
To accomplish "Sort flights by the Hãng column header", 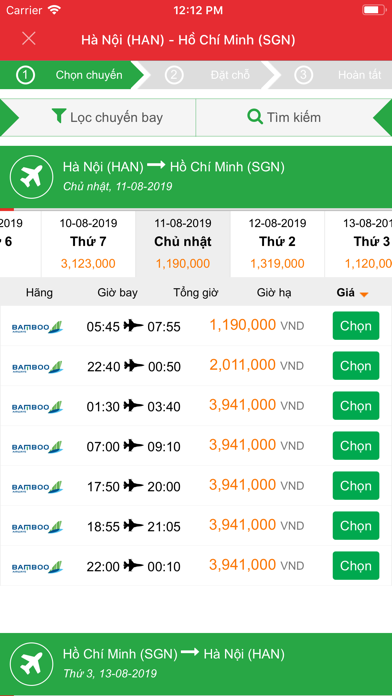I will click(39, 293).
